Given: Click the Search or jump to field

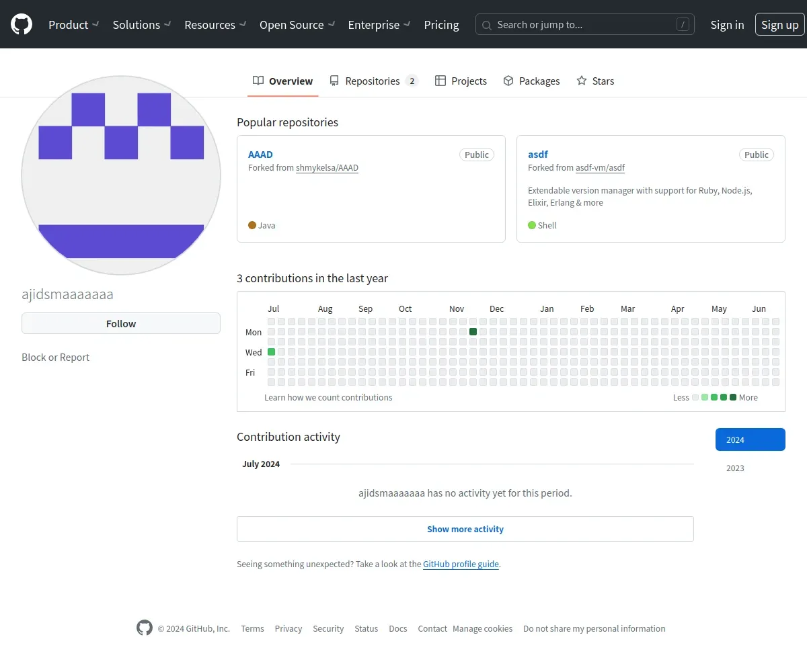Looking at the screenshot, I should pyautogui.click(x=584, y=25).
